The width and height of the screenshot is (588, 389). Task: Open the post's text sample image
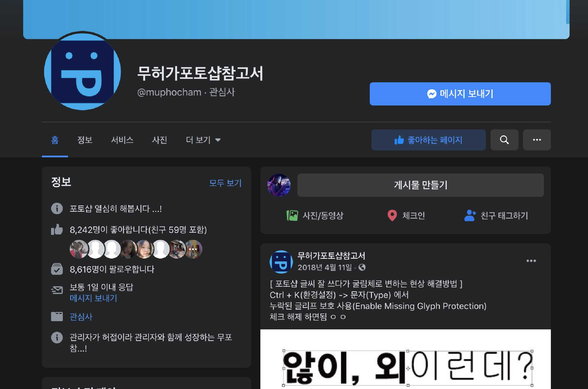(x=405, y=362)
